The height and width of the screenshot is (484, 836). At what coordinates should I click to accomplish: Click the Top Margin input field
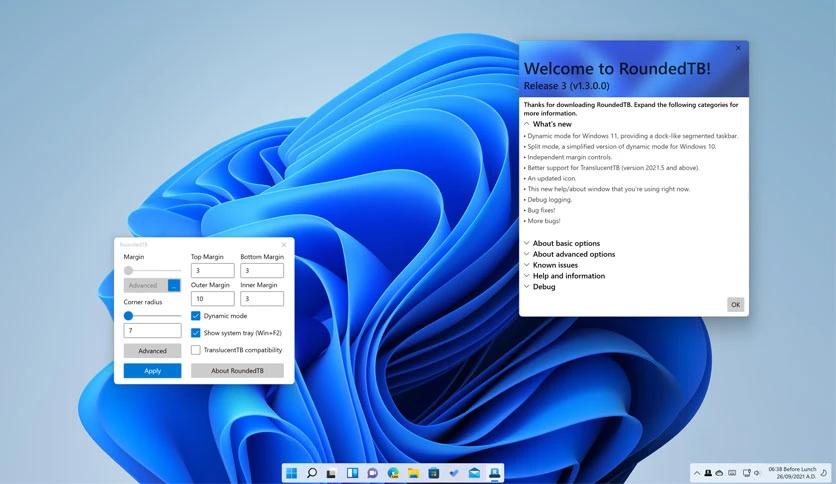coord(213,270)
